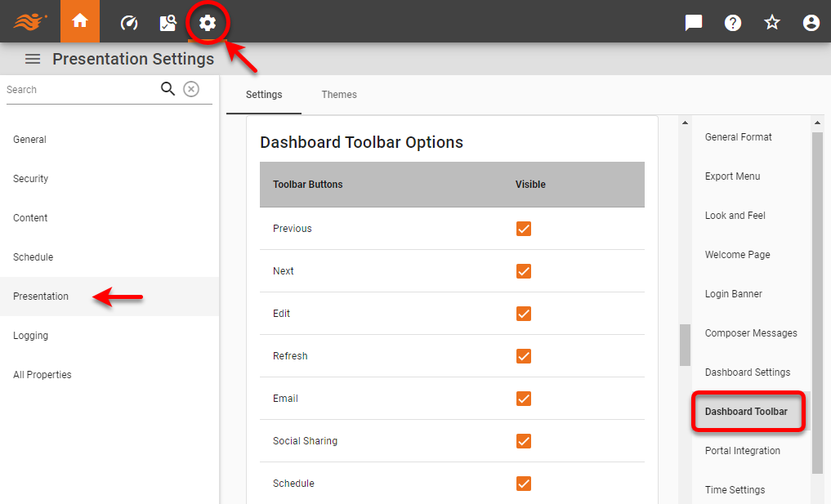This screenshot has width=831, height=504.
Task: Open the user account icon
Action: pos(811,22)
